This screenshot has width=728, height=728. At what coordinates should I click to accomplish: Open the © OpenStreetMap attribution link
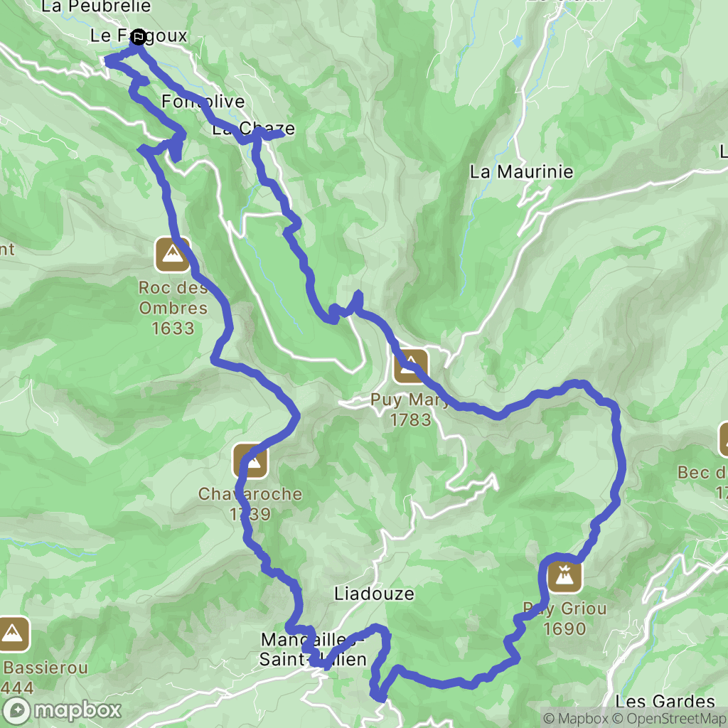click(670, 719)
